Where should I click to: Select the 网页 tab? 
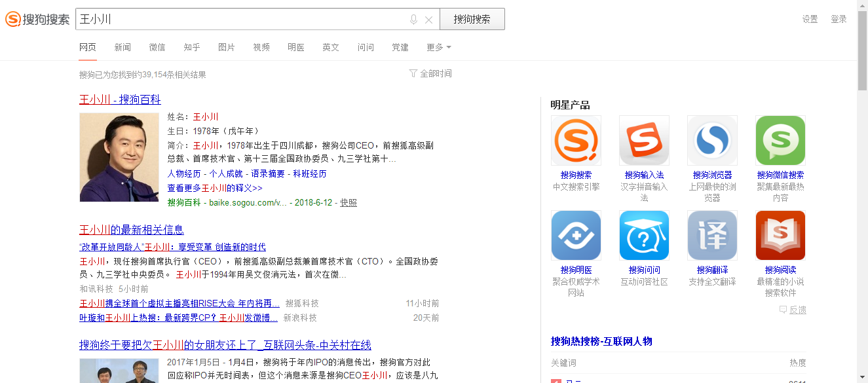point(88,47)
